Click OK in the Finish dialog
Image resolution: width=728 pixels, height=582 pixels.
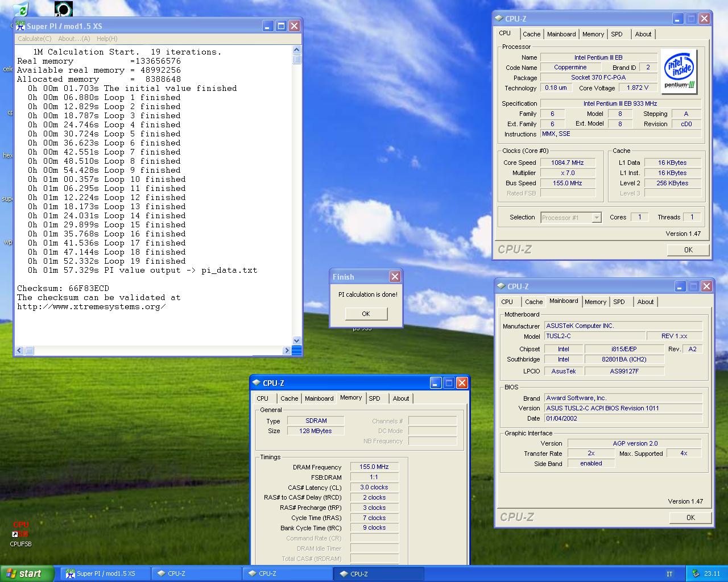(366, 314)
